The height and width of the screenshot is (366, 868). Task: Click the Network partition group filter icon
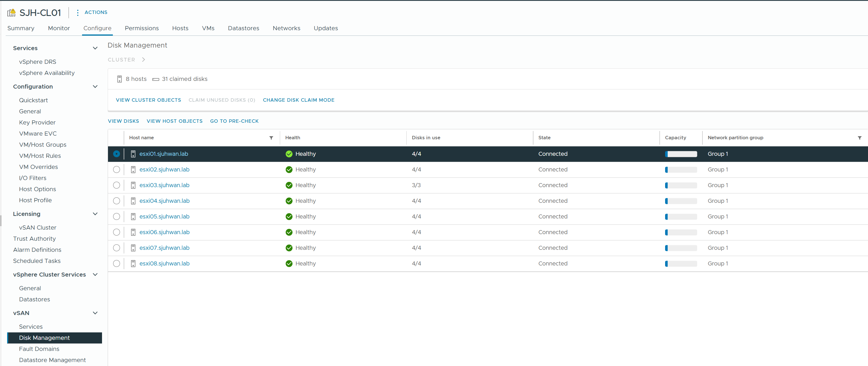[859, 138]
